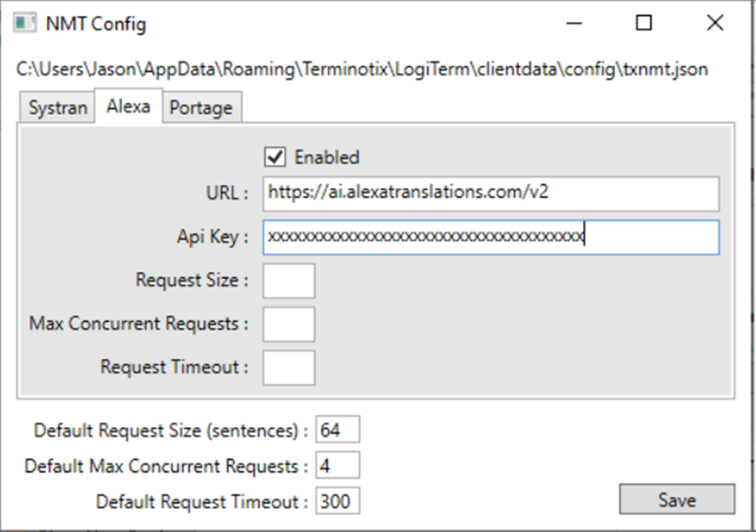The width and height of the screenshot is (756, 532).
Task: Click the Save button
Action: [676, 499]
